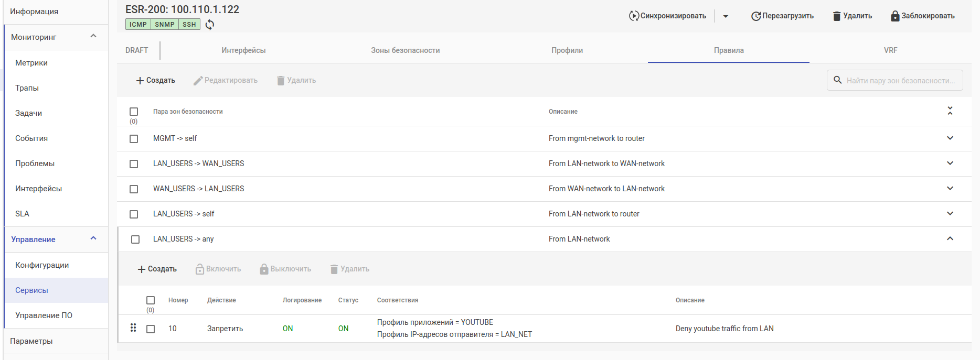Switch to the Зоны безопасности tab
This screenshot has width=980, height=360.
pyautogui.click(x=405, y=50)
